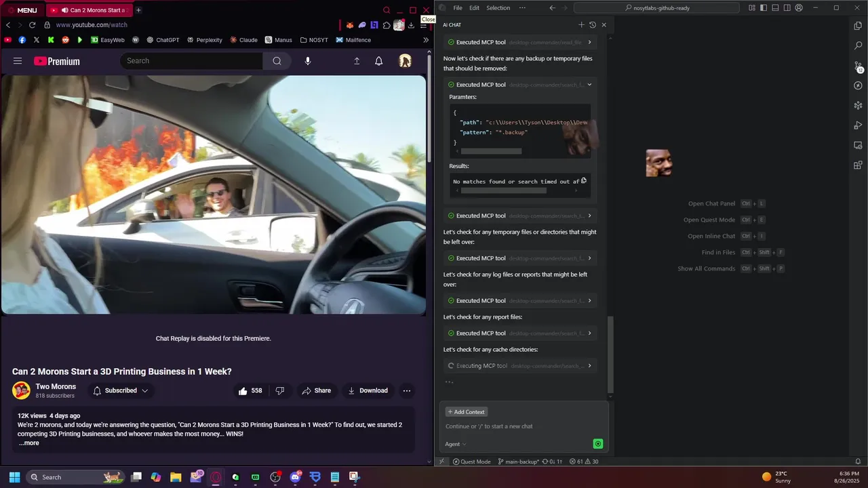The width and height of the screenshot is (868, 488).
Task: Click the YouTube Search field
Action: click(x=191, y=61)
